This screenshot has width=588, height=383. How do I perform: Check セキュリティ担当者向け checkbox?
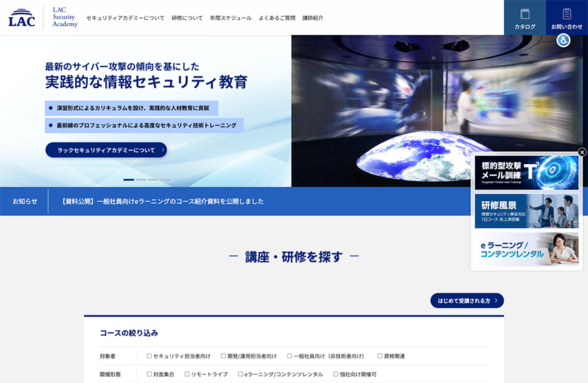149,356
